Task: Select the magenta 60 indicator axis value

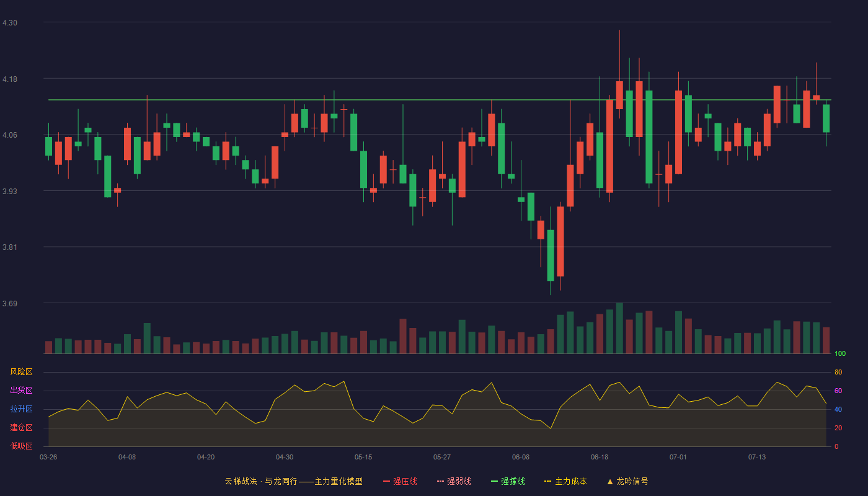Action: click(x=838, y=391)
